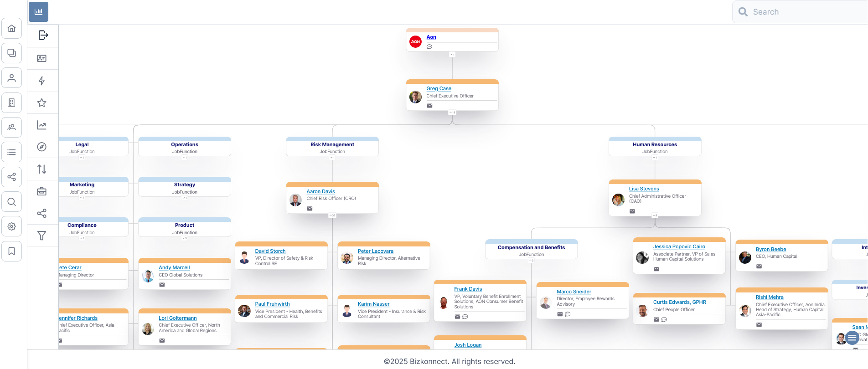Open Paul Fruhwirth profile link
This screenshot has height=369, width=868.
(x=273, y=304)
